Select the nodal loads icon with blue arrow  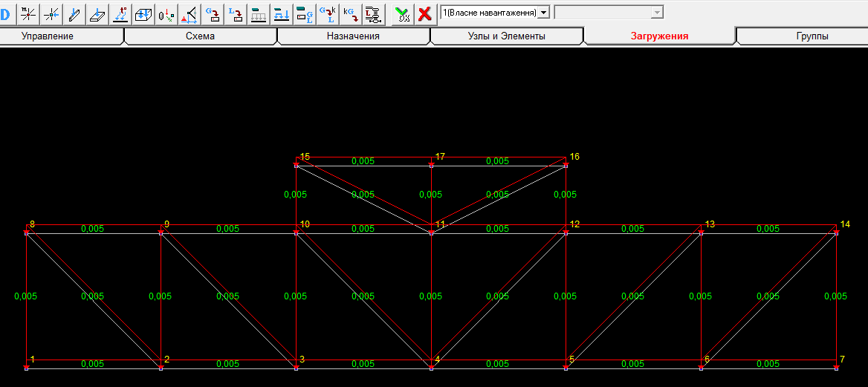[x=51, y=14]
